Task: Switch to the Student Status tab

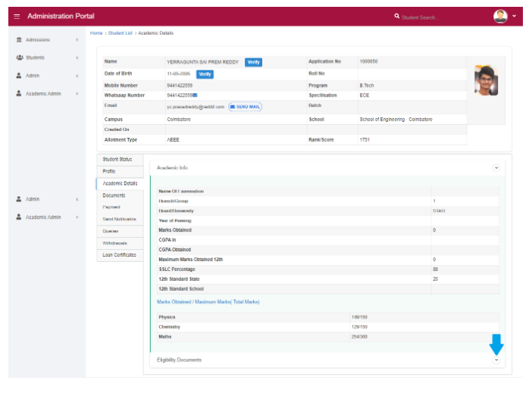Action: (117, 160)
